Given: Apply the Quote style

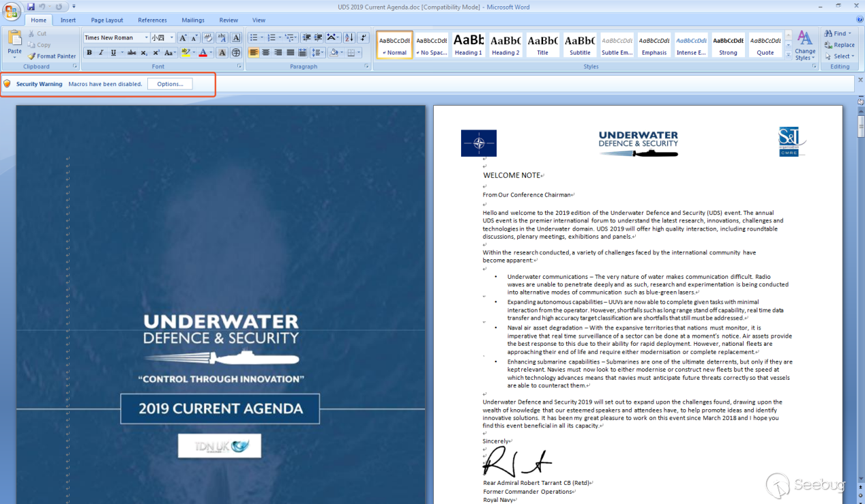Looking at the screenshot, I should pos(765,45).
